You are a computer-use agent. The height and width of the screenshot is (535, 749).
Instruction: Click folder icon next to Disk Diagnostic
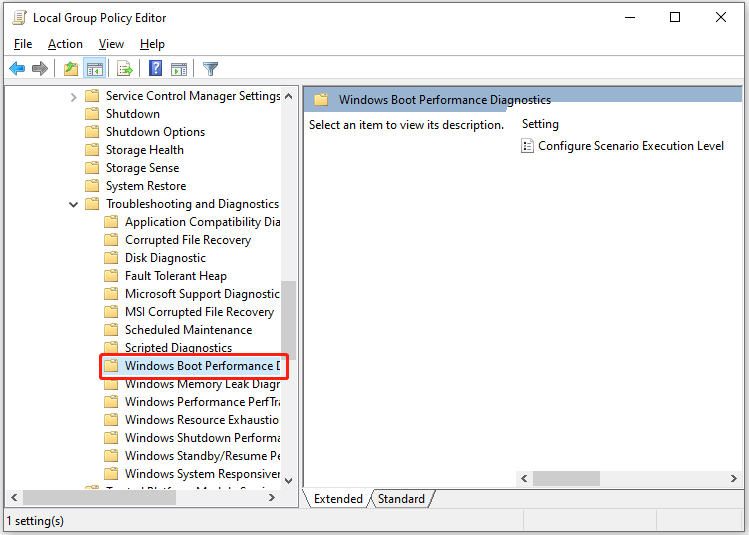tap(111, 258)
